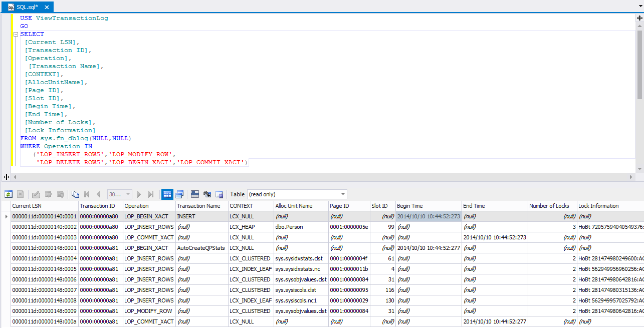Select row indicator arrow of first grid row

pos(6,216)
